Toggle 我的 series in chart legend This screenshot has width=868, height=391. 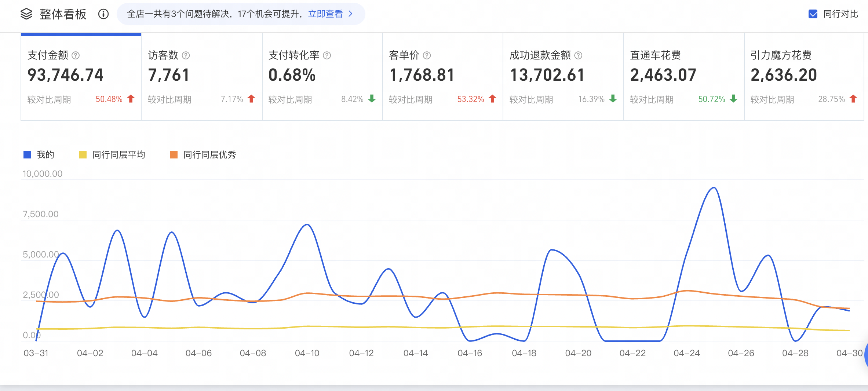click(39, 155)
